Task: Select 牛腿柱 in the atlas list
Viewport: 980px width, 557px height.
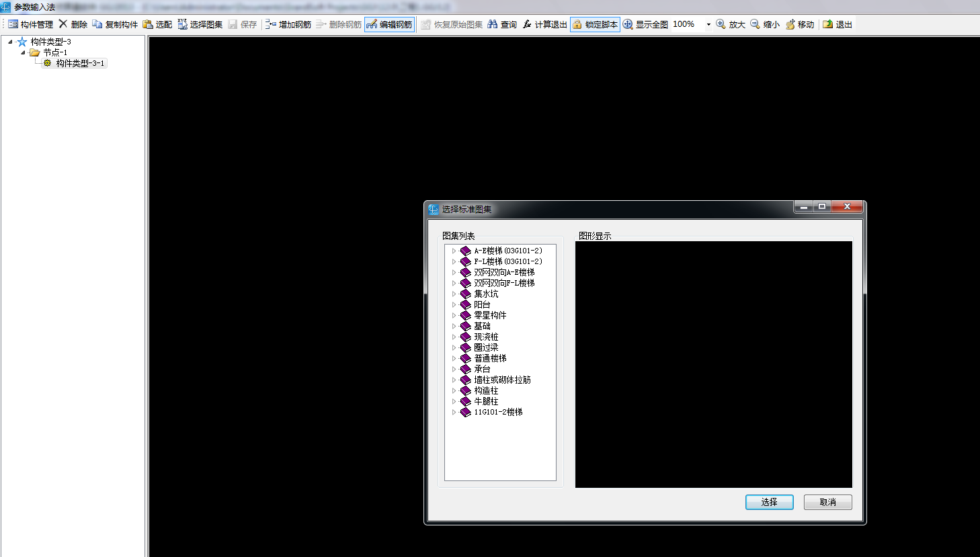Action: 486,401
